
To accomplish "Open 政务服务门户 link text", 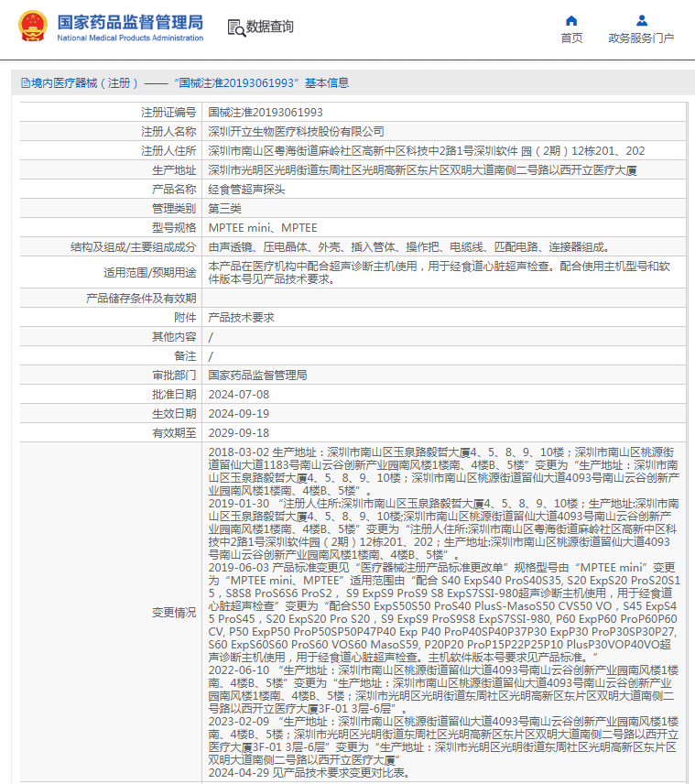I will click(641, 38).
